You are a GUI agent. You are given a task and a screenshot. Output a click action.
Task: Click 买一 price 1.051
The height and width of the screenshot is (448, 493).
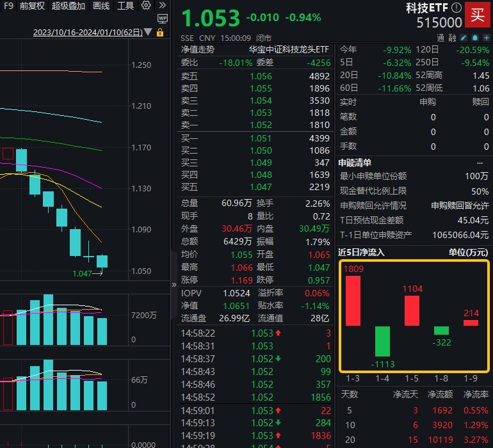pyautogui.click(x=261, y=138)
